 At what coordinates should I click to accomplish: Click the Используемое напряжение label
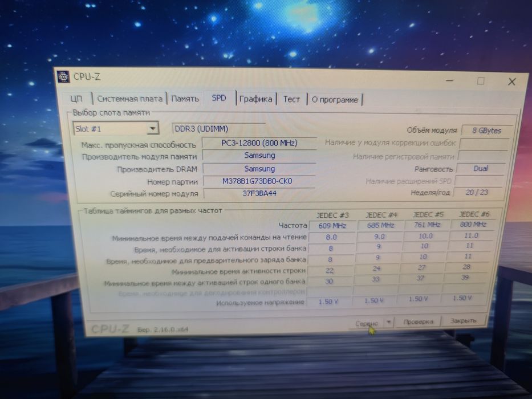[260, 302]
